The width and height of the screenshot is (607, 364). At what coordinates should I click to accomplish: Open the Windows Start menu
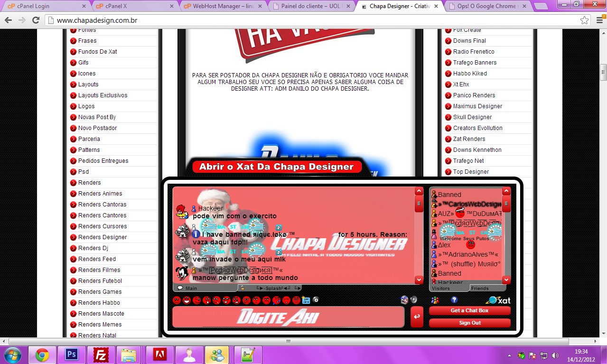point(12,355)
